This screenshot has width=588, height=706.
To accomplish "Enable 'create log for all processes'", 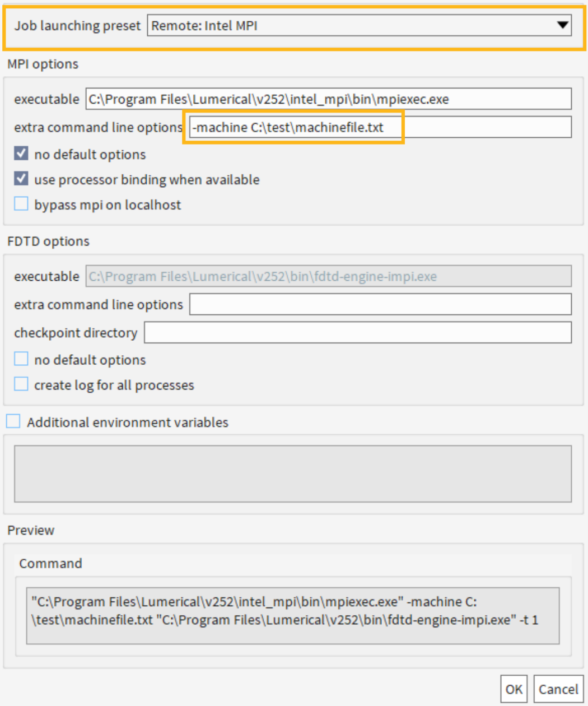I will click(21, 384).
